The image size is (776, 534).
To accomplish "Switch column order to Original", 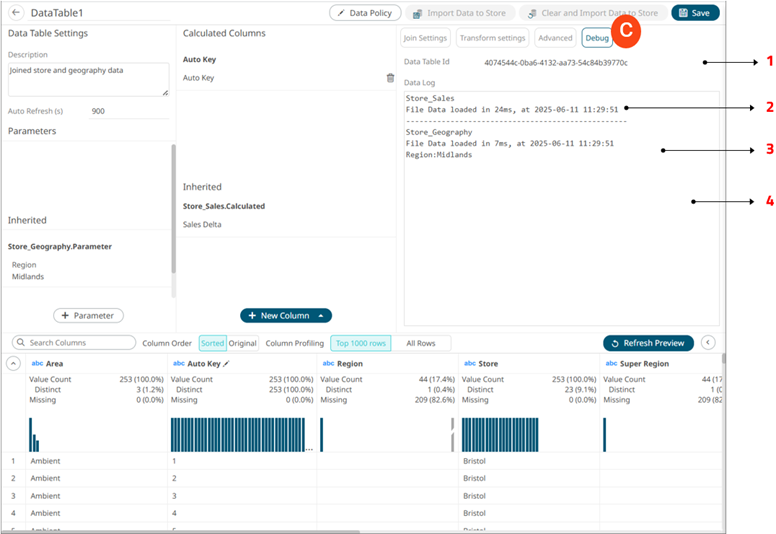I will click(x=242, y=343).
